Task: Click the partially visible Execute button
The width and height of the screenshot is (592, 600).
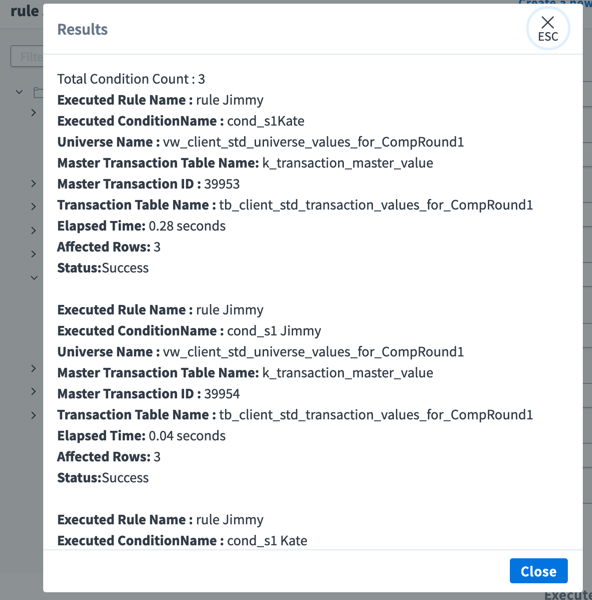Action: tap(568, 595)
